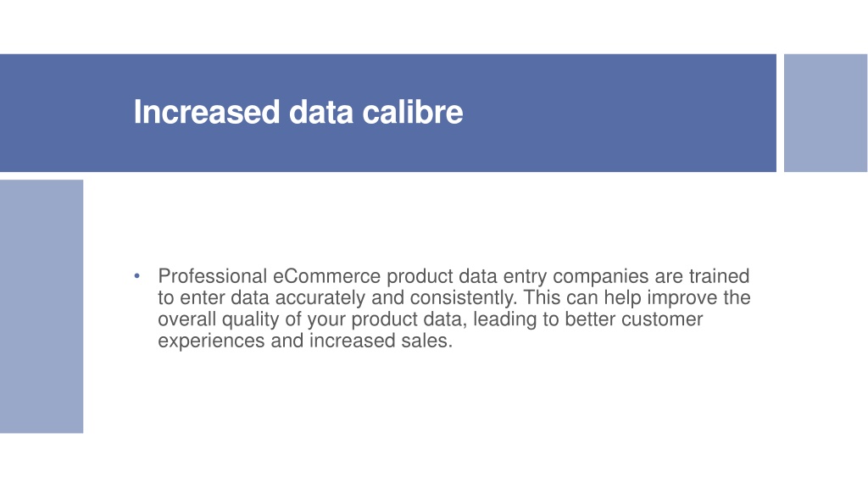The width and height of the screenshot is (868, 488).
Task: Select the word 'calibre' in the heading
Action: (x=413, y=113)
